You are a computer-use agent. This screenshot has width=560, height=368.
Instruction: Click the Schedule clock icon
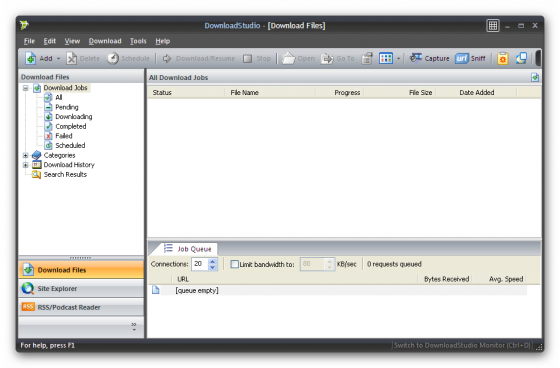(113, 58)
